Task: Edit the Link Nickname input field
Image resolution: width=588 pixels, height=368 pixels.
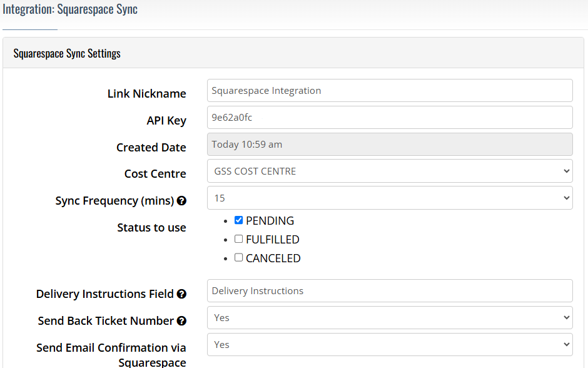Action: tap(390, 90)
